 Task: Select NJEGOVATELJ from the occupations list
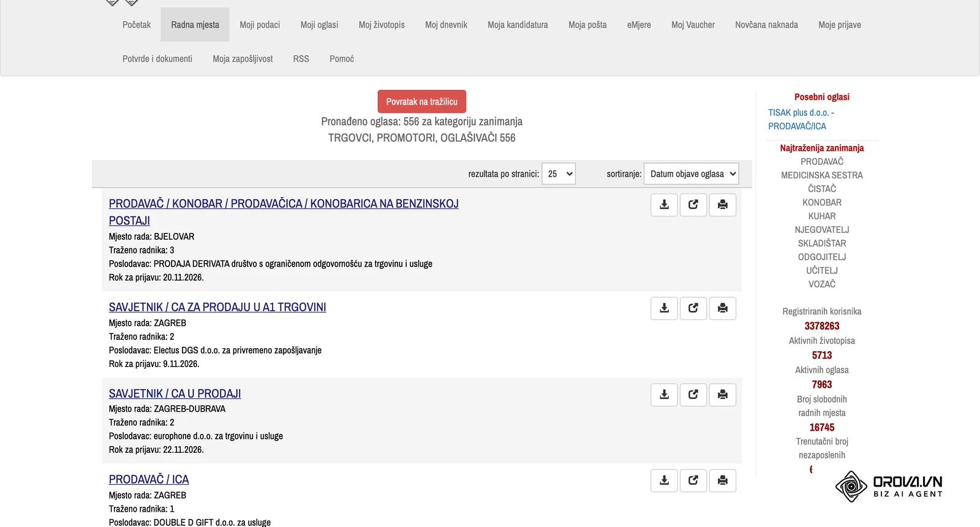(822, 230)
